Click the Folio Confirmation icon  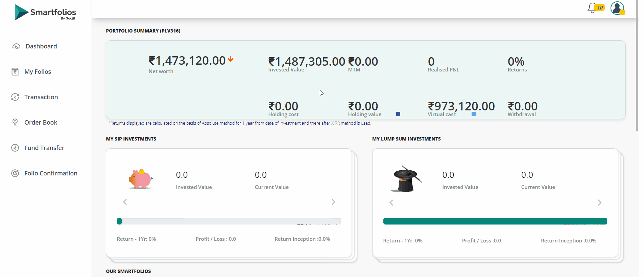click(15, 173)
